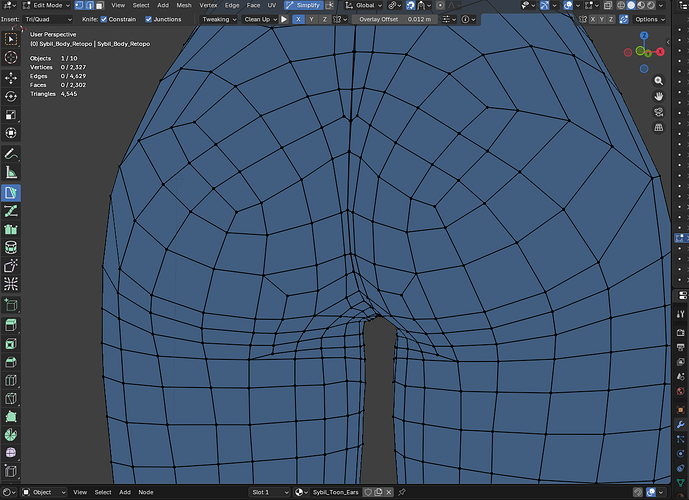Open the Slot 1 material slot dropdown
689x500 pixels.
pyautogui.click(x=270, y=492)
